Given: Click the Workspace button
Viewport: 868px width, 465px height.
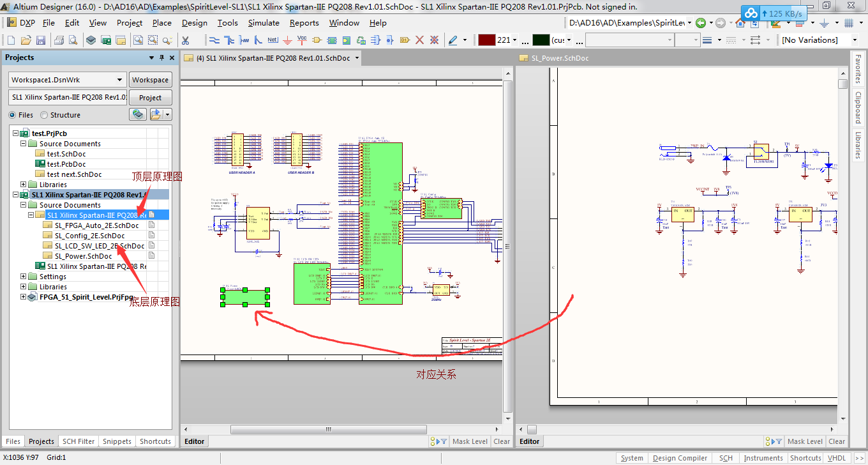Looking at the screenshot, I should coord(150,80).
